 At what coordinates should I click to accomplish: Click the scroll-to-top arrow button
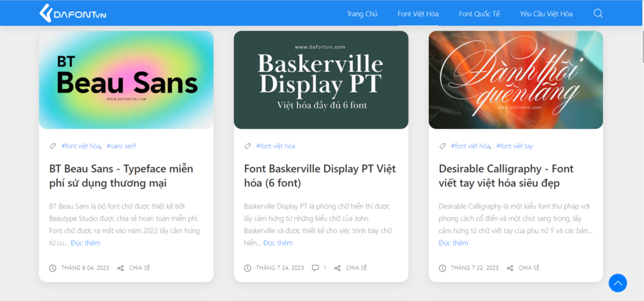pyautogui.click(x=618, y=283)
